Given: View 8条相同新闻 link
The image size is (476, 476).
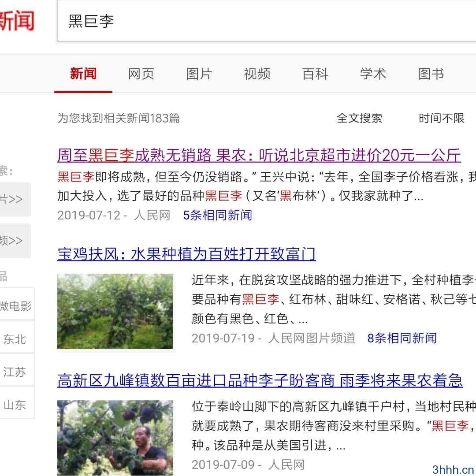Looking at the screenshot, I should coord(402,338).
